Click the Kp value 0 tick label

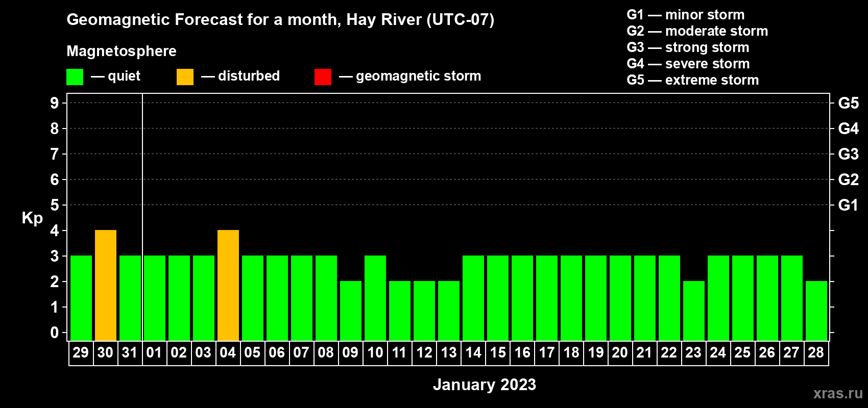coord(55,333)
